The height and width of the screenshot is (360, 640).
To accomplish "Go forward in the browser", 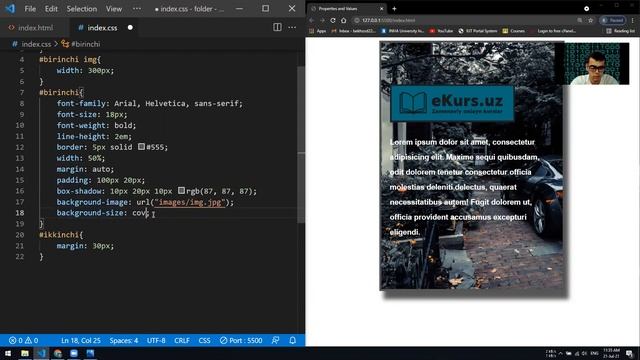I will (322, 20).
